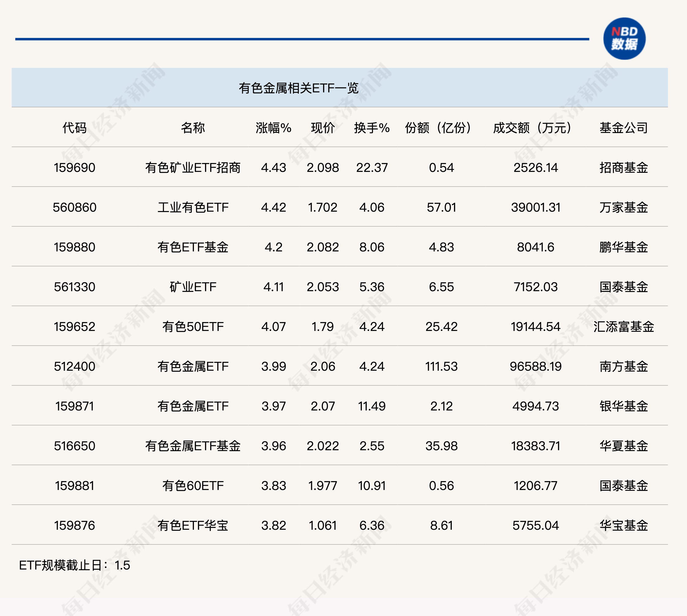Click 银华基金 company cell
This screenshot has width=687, height=616.
[x=623, y=406]
